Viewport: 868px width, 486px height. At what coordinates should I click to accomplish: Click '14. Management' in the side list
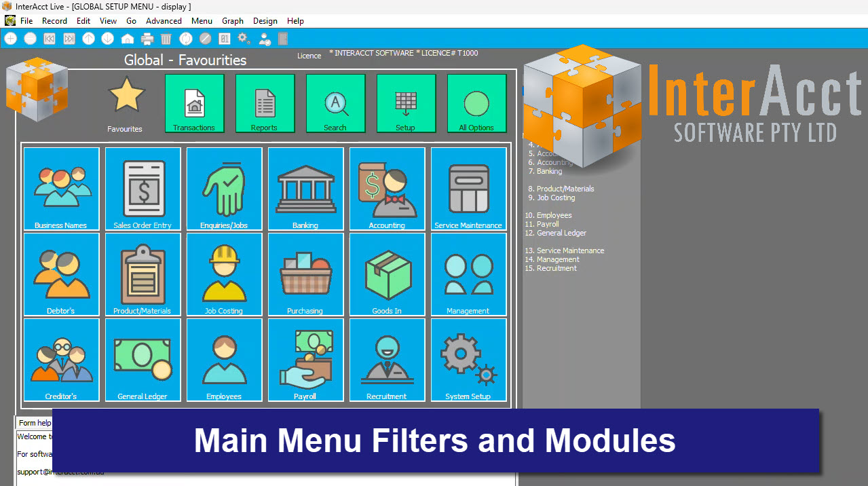pos(552,259)
